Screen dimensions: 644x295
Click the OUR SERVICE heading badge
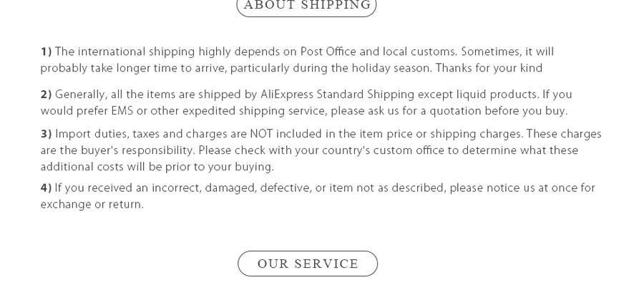pyautogui.click(x=308, y=263)
